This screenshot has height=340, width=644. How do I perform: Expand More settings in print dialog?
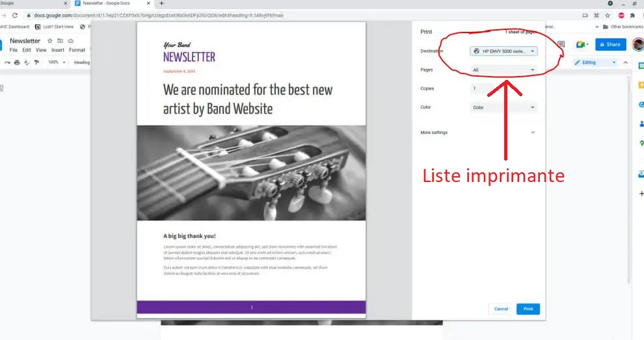tap(478, 133)
